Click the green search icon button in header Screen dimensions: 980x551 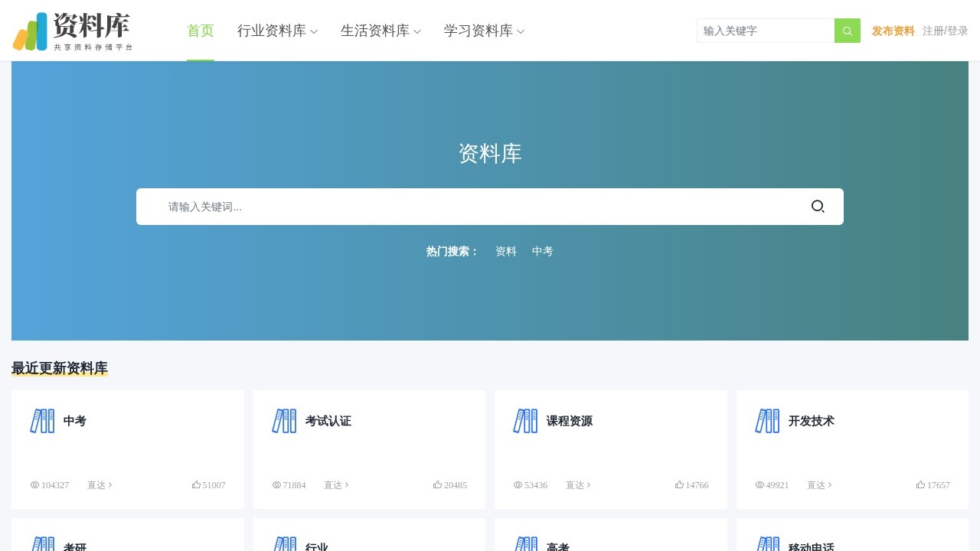pos(847,31)
